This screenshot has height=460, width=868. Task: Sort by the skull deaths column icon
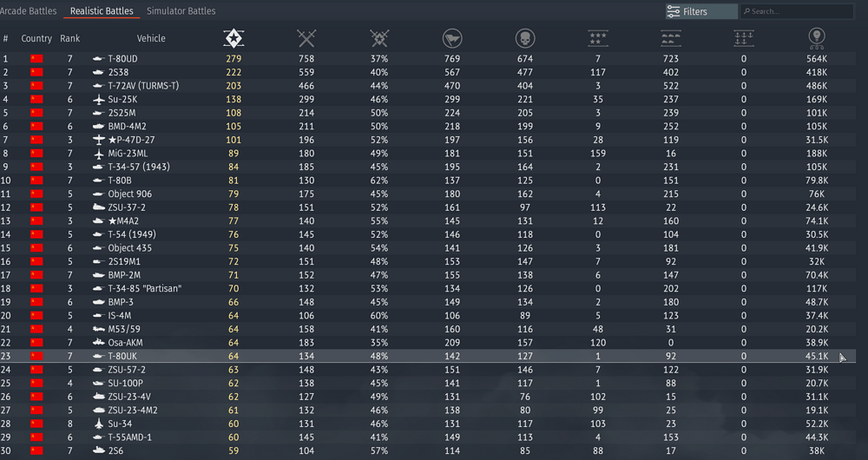(x=525, y=38)
